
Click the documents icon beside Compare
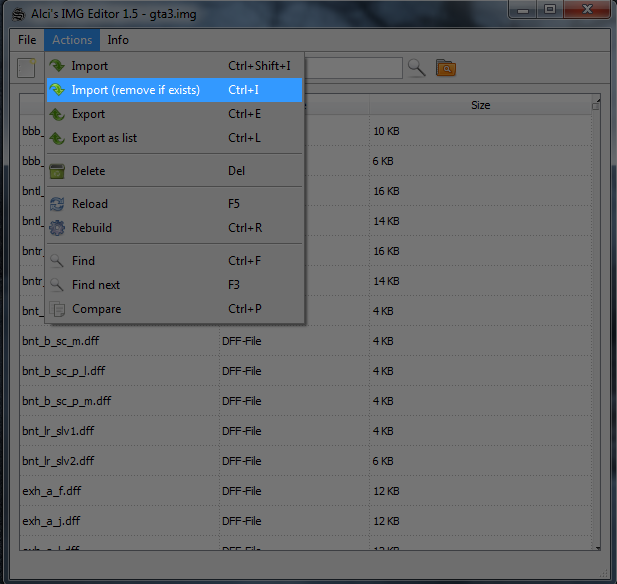coord(57,309)
